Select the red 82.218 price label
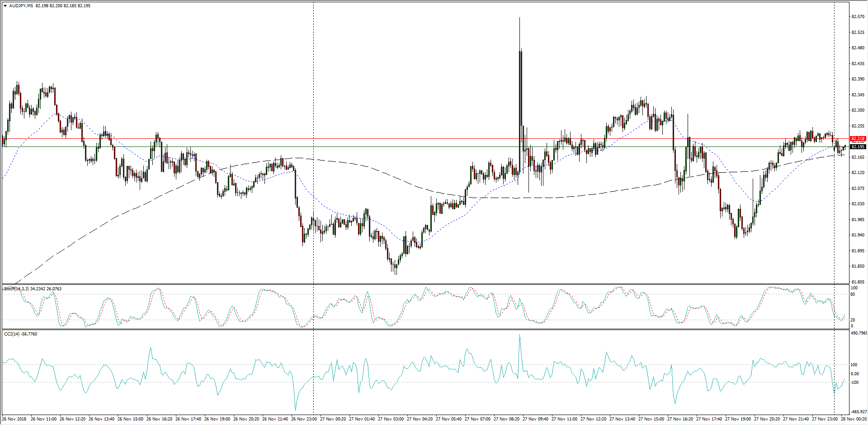The height and width of the screenshot is (425, 868). 858,139
